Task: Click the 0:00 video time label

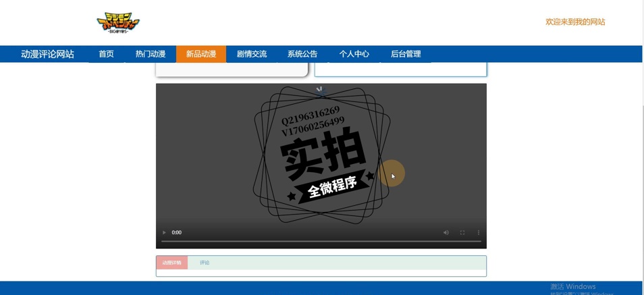Action: tap(177, 232)
